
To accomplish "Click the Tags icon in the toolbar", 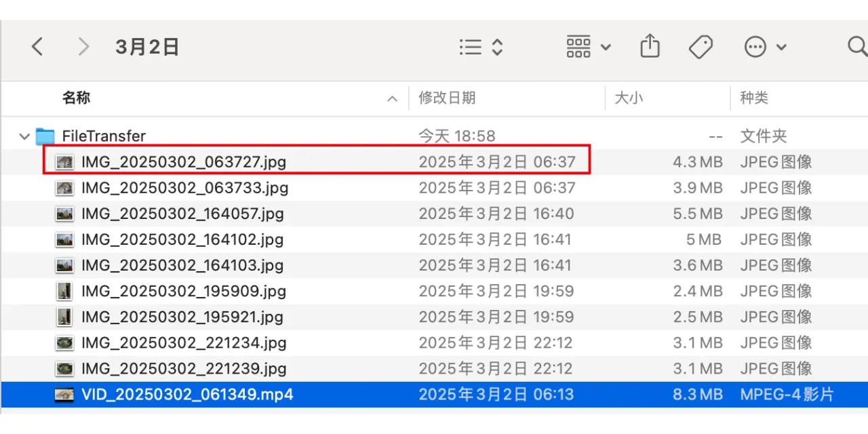I will (x=701, y=46).
